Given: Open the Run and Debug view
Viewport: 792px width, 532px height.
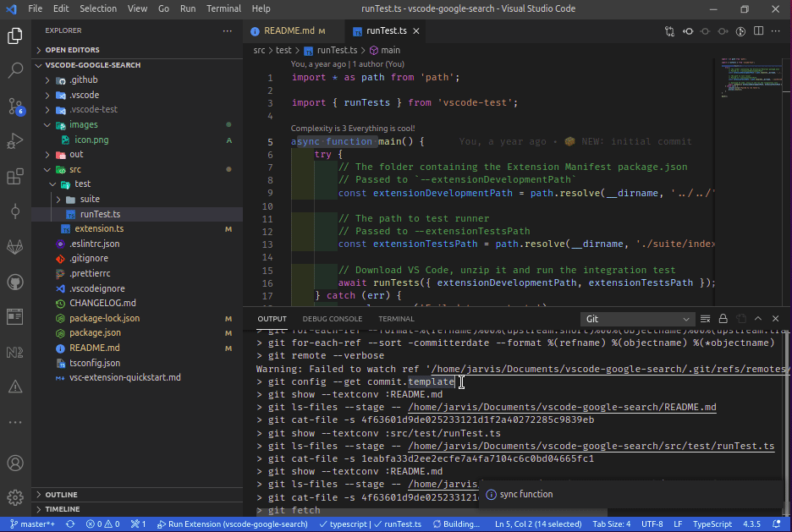Looking at the screenshot, I should pyautogui.click(x=15, y=141).
